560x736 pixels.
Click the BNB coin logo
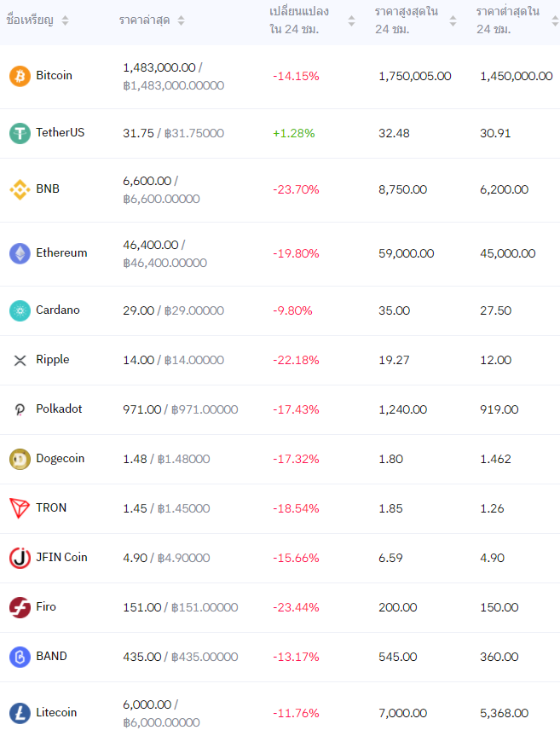point(20,189)
